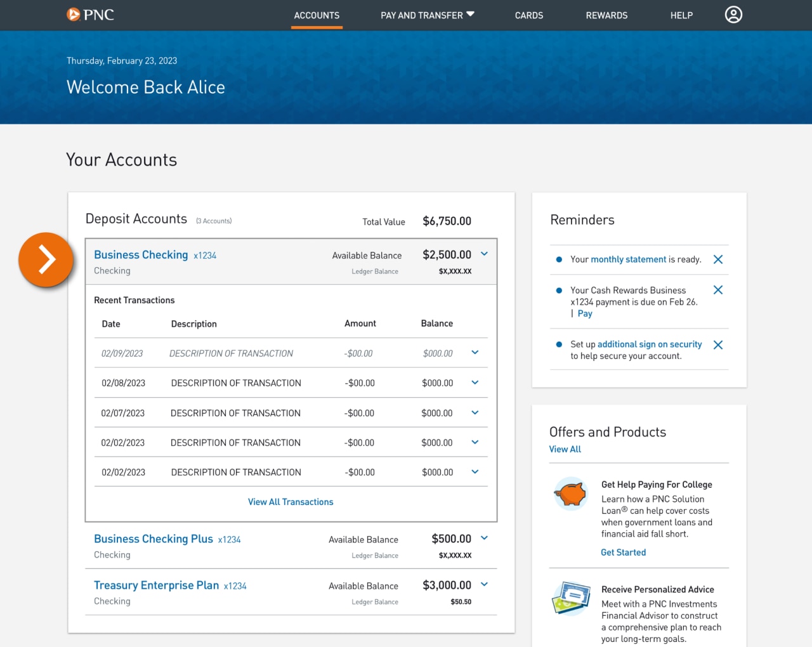Screen dimensions: 812x647
Task: Click Pay on the Cash Rewards reminder
Action: (584, 313)
